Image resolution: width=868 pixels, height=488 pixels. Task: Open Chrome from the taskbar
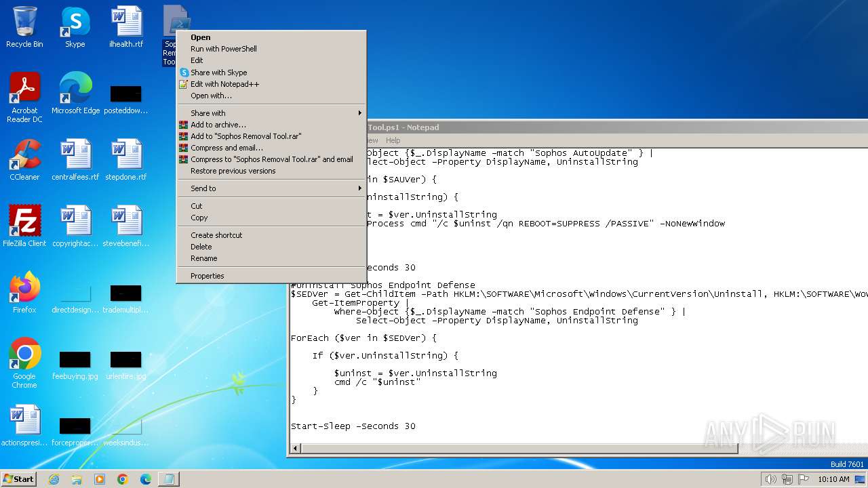click(x=123, y=479)
